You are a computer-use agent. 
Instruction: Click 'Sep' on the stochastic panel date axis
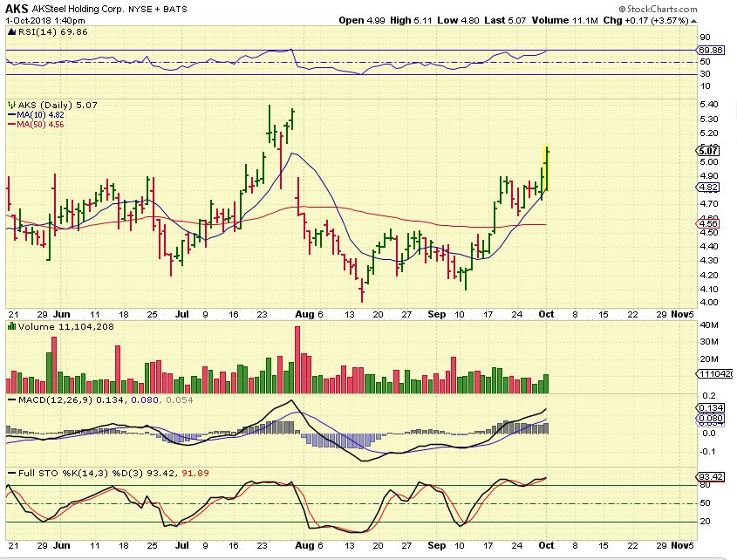point(437,545)
